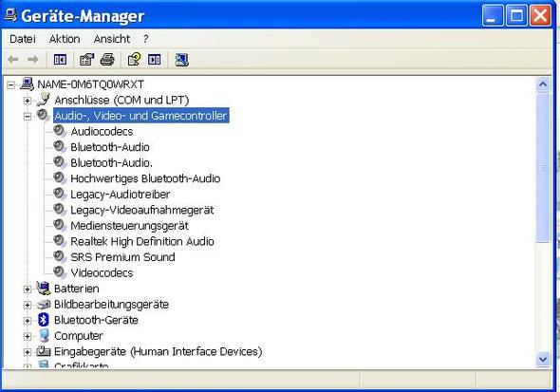Viewport: 560px width, 392px height.
Task: Click the scrollbar down arrow
Action: click(x=543, y=359)
